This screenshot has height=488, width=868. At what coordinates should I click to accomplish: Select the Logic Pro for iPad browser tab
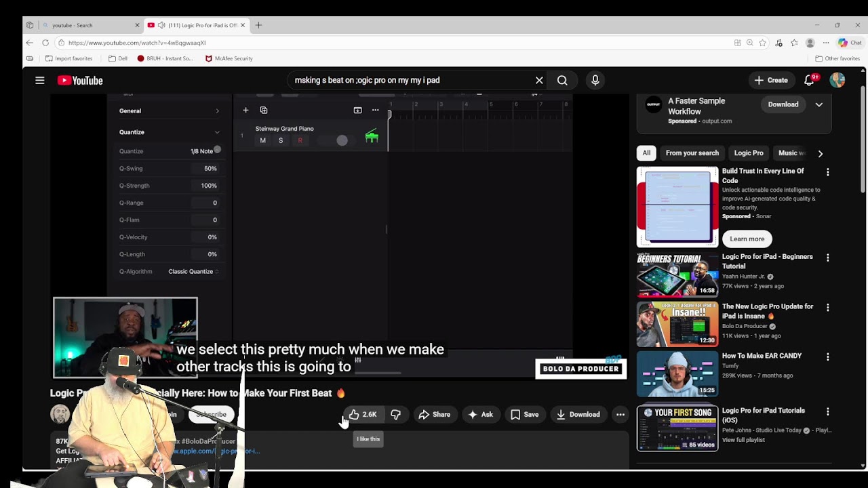point(197,25)
